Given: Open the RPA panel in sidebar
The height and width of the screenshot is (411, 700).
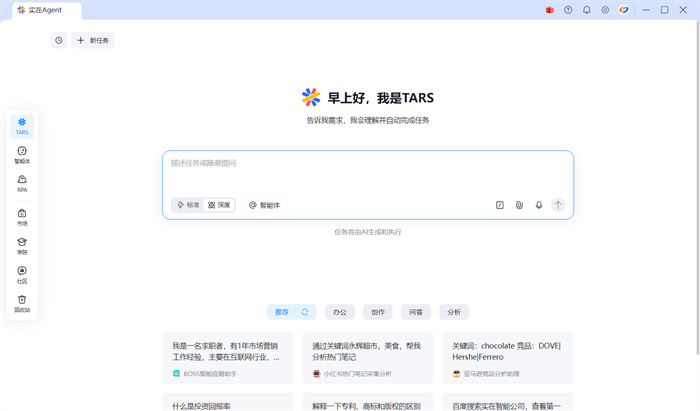Looking at the screenshot, I should 22,184.
